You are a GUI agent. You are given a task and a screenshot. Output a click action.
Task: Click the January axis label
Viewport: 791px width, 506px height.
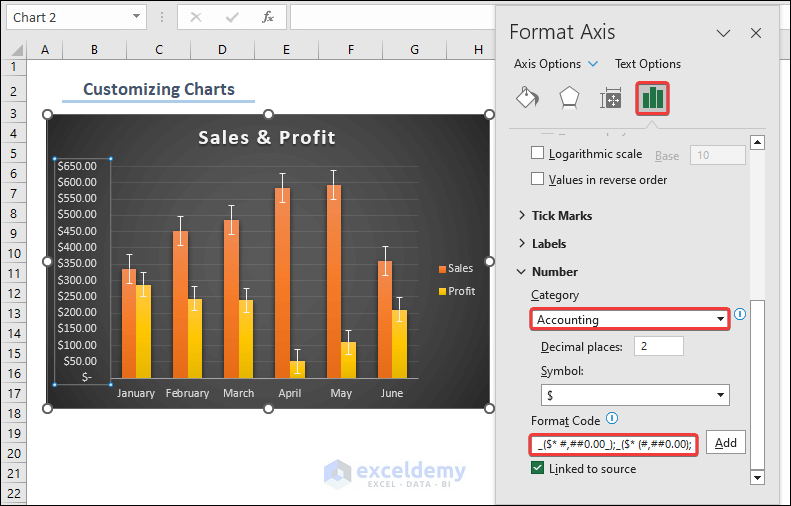(136, 393)
